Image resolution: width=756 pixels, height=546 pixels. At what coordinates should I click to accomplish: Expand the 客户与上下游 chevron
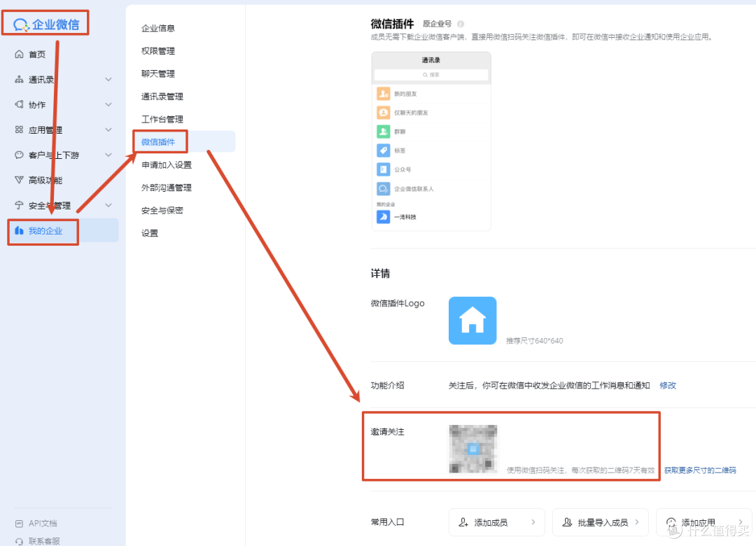108,155
